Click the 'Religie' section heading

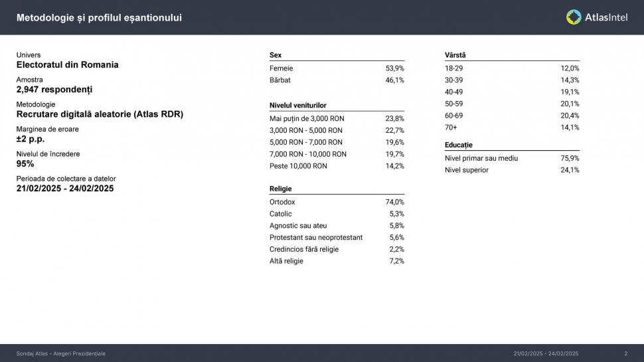[x=281, y=189]
